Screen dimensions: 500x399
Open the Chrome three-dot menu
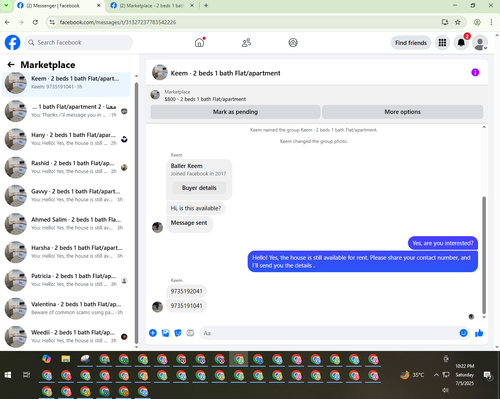tap(491, 22)
